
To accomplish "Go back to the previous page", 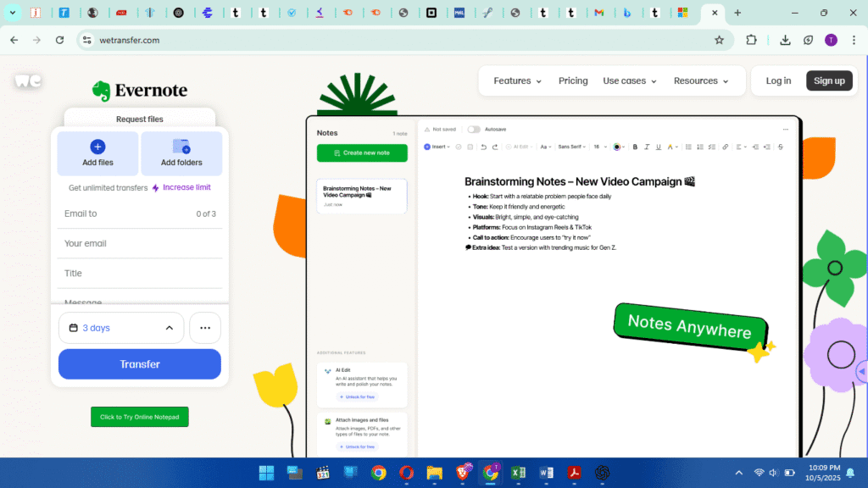I will click(14, 40).
